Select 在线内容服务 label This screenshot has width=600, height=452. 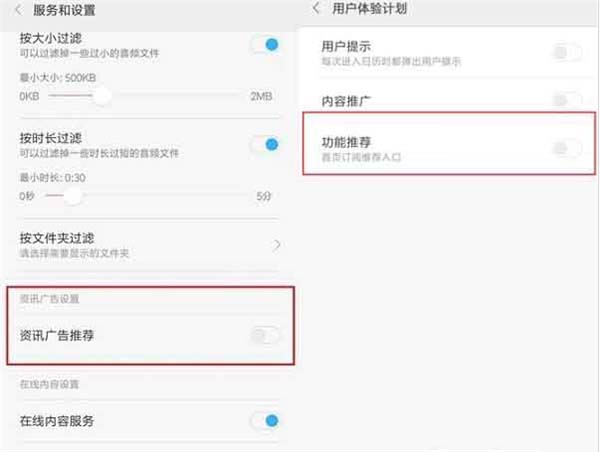pyautogui.click(x=57, y=421)
